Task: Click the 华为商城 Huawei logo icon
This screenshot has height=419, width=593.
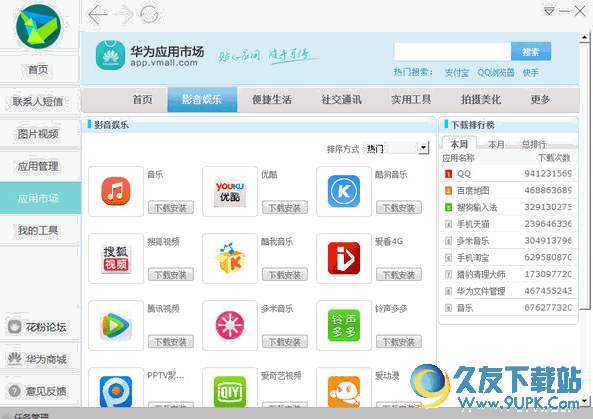Action: pos(14,358)
